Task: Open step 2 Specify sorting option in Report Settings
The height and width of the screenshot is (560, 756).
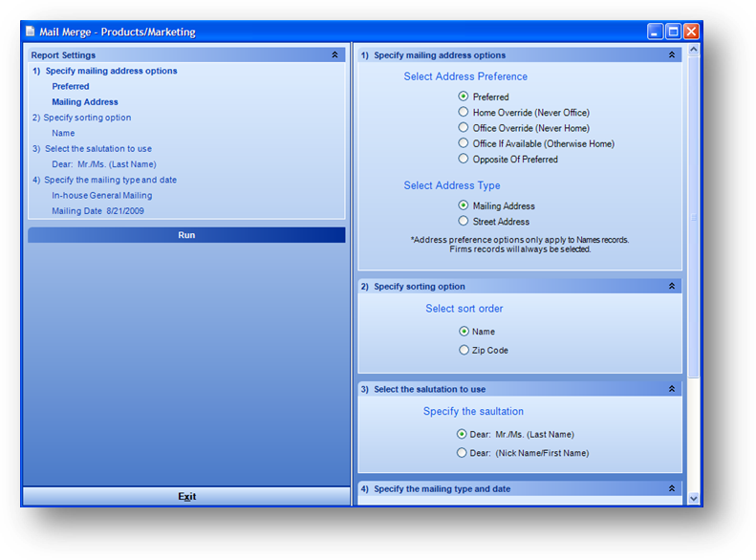Action: (x=82, y=118)
